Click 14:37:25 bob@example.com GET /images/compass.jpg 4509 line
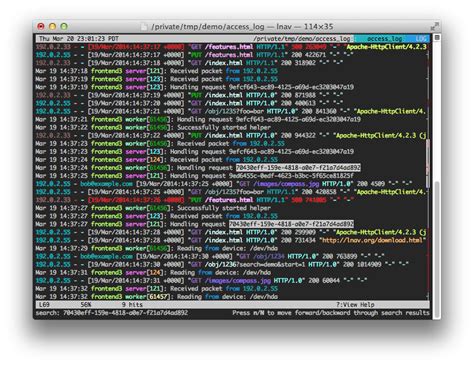Viewport: 474px width, 365px height. 224,184
